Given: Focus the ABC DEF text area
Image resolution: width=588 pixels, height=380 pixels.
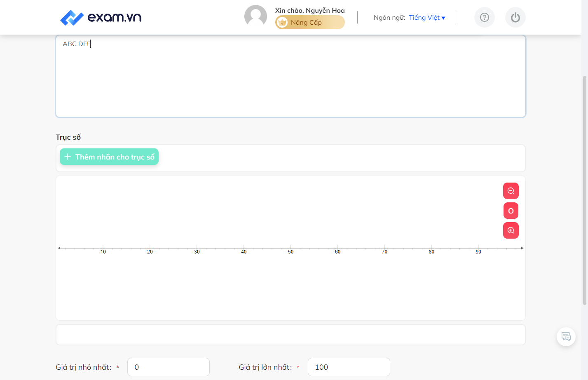Looking at the screenshot, I should 290,76.
